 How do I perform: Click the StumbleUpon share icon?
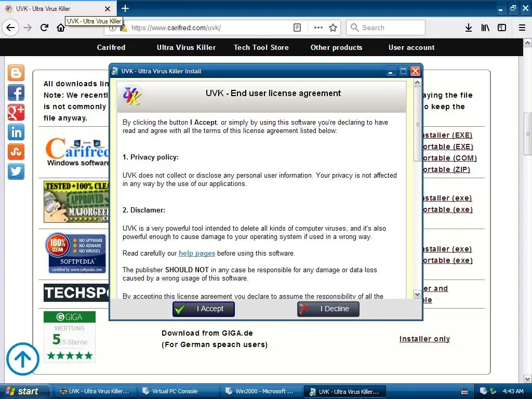click(x=16, y=151)
